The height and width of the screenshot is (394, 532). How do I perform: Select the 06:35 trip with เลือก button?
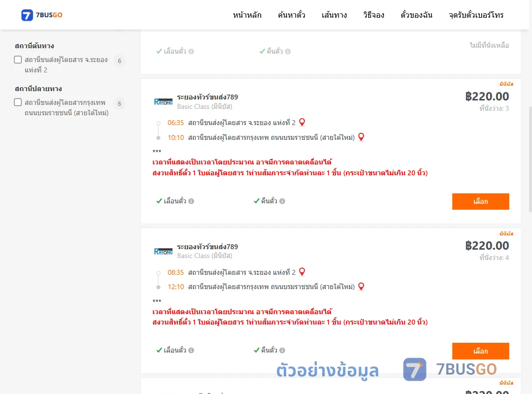pyautogui.click(x=480, y=201)
